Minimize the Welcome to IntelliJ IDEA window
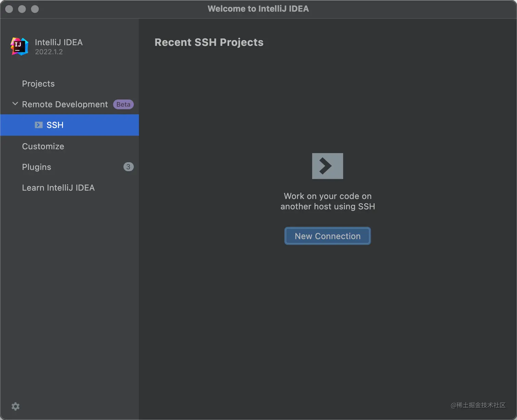Image resolution: width=517 pixels, height=420 pixels. point(22,9)
